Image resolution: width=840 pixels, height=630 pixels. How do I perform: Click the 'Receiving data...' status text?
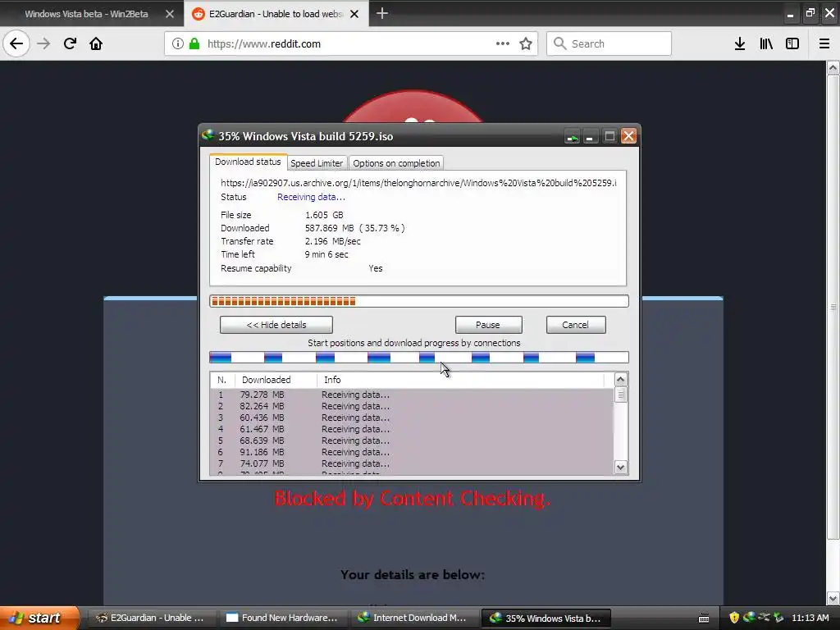pos(311,197)
